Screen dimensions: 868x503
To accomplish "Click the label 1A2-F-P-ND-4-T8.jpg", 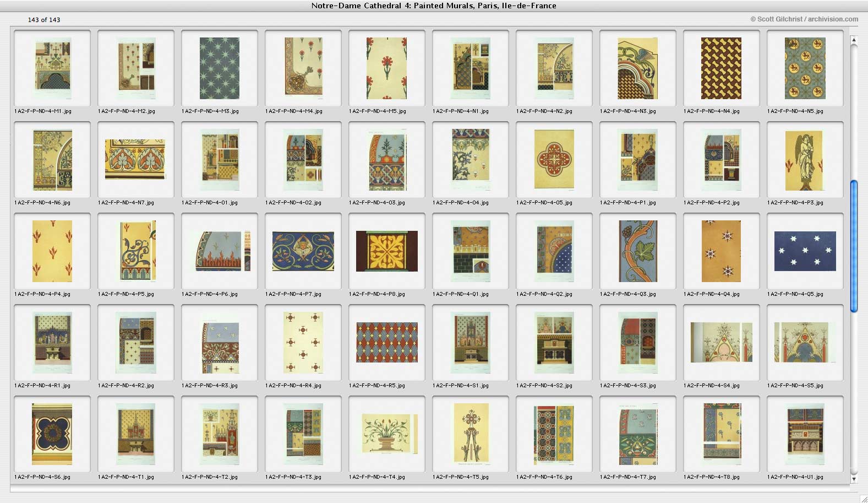I will point(712,477).
